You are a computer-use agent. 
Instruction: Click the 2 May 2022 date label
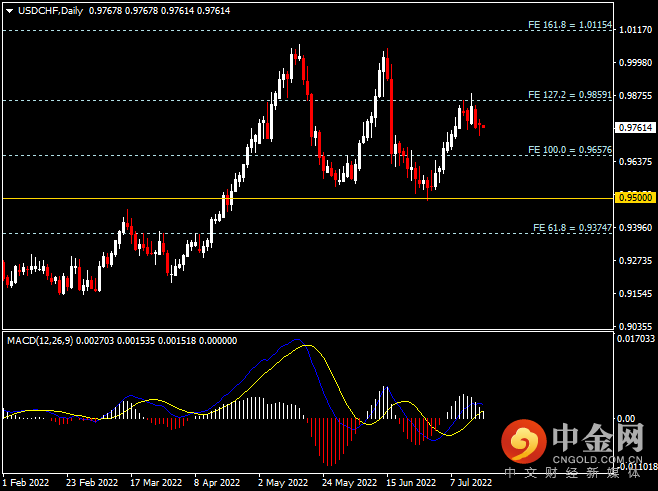(x=283, y=483)
